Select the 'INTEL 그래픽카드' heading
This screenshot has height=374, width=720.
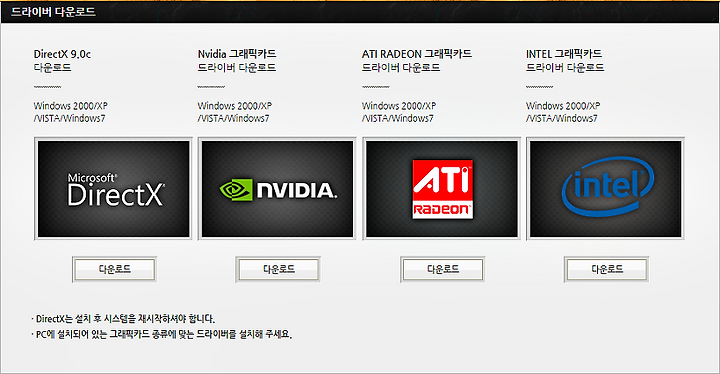(x=564, y=54)
